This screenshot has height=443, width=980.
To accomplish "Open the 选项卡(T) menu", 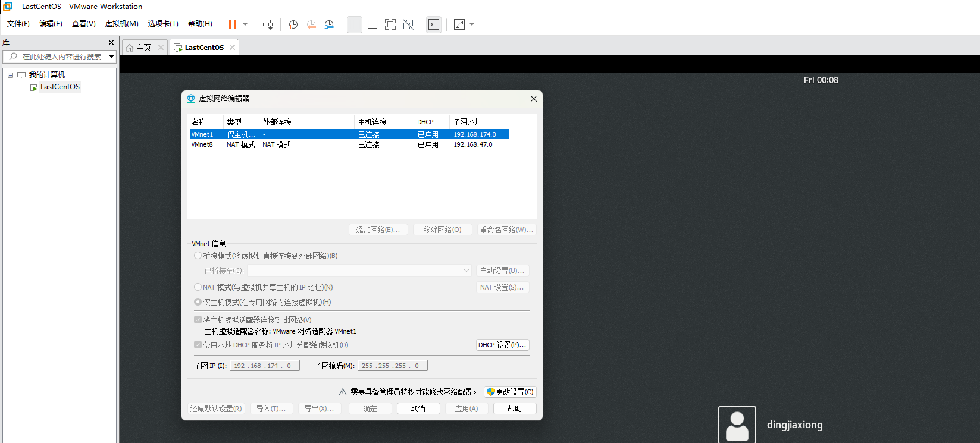I will point(163,24).
